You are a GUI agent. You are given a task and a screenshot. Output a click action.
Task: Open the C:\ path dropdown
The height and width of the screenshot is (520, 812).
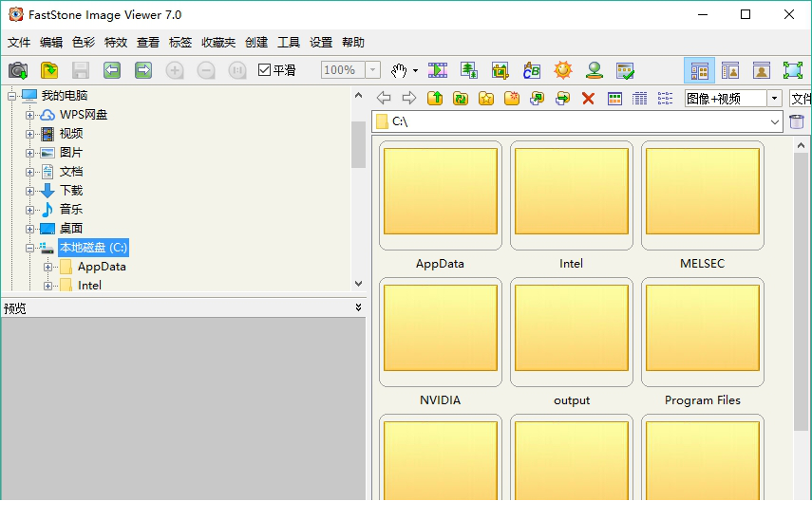(775, 122)
